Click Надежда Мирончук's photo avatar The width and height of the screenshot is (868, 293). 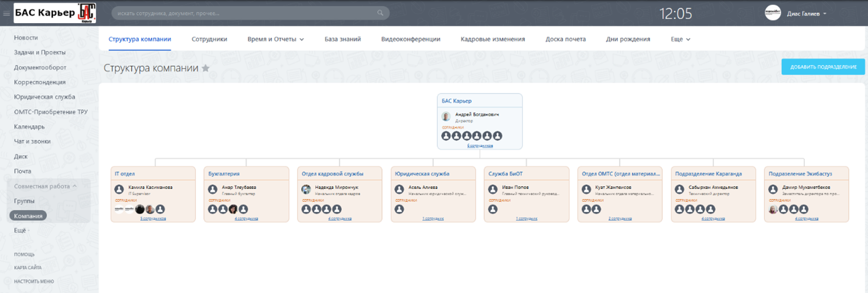tap(306, 190)
